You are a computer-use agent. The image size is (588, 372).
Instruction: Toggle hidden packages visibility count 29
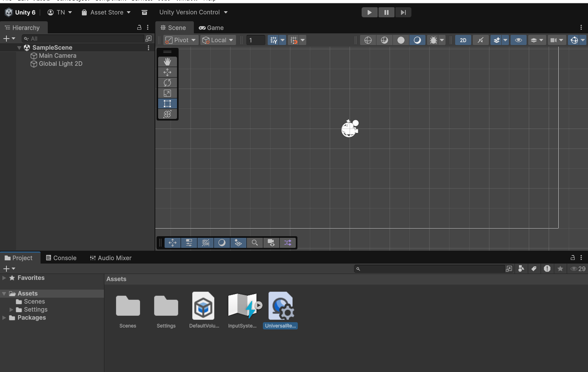click(x=578, y=269)
